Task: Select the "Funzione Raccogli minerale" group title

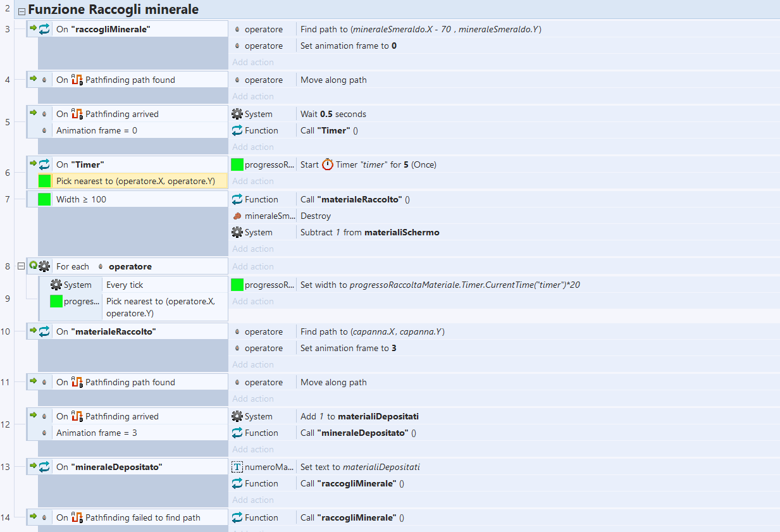Action: tap(113, 10)
